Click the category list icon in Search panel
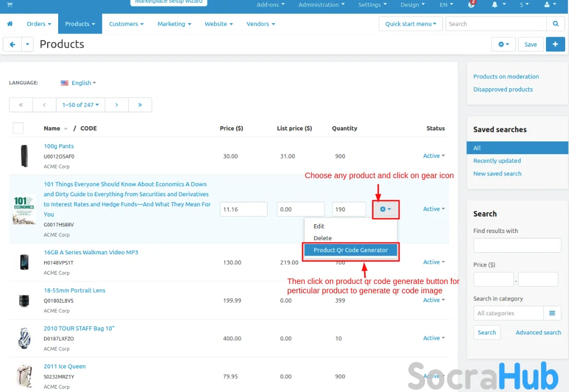The image size is (569, 392). 552,313
